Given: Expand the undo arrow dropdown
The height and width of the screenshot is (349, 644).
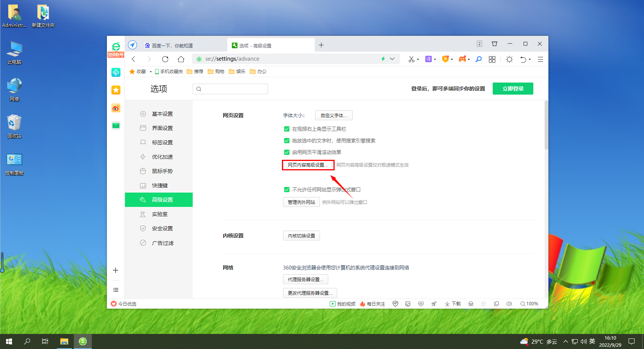Looking at the screenshot, I should 530,60.
